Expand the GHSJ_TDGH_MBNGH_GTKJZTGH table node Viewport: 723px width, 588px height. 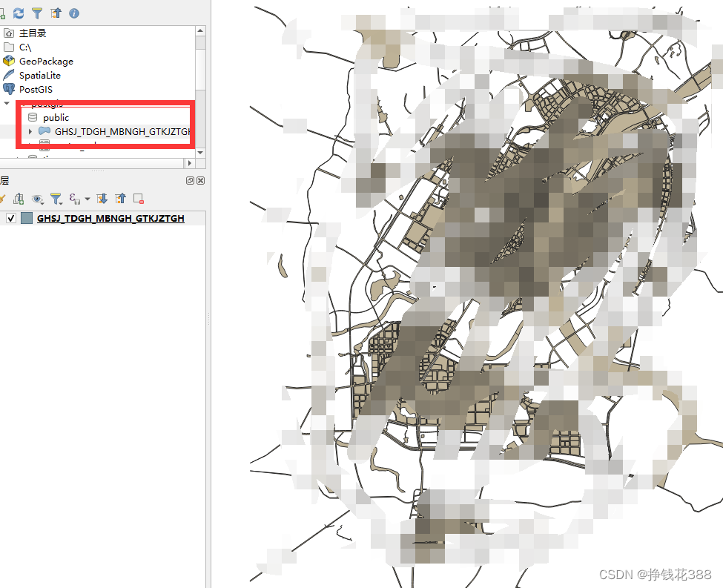(x=30, y=131)
